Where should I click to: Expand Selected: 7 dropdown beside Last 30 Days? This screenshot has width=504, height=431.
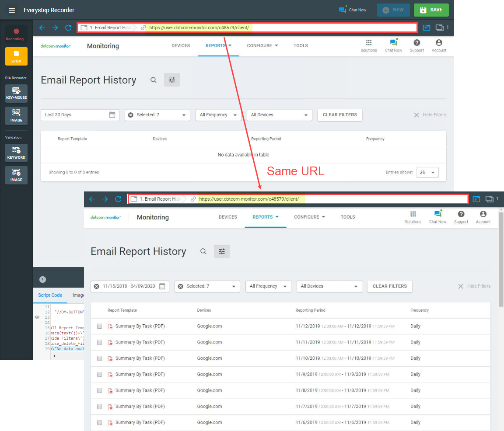click(157, 115)
